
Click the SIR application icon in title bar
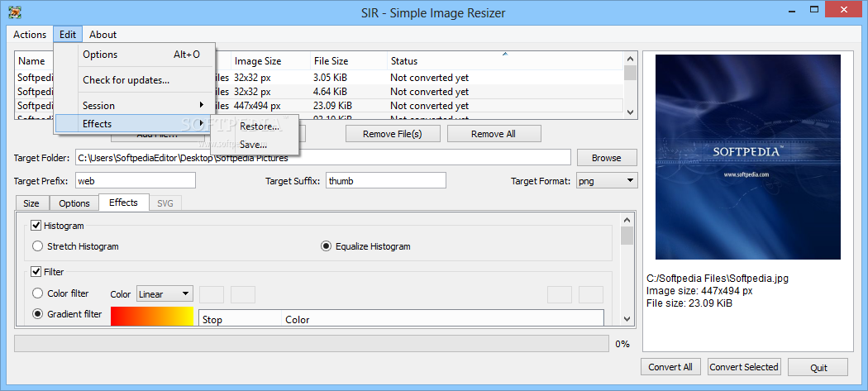point(15,12)
